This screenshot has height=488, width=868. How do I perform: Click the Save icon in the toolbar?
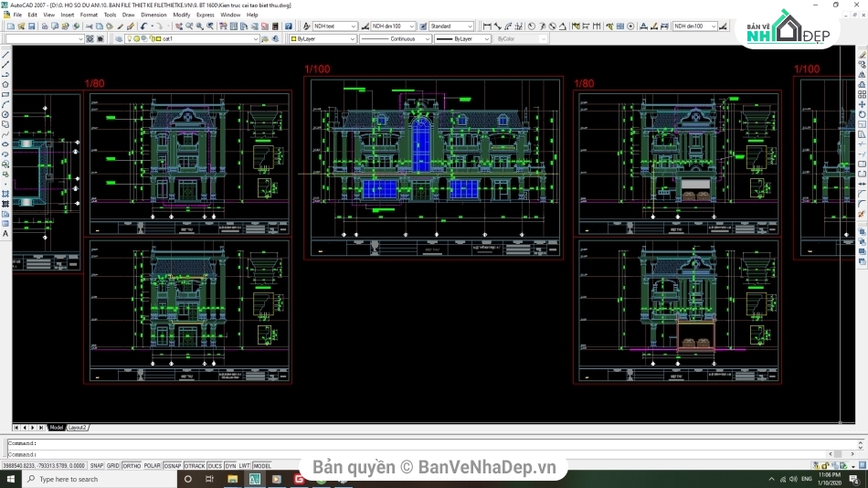30,27
